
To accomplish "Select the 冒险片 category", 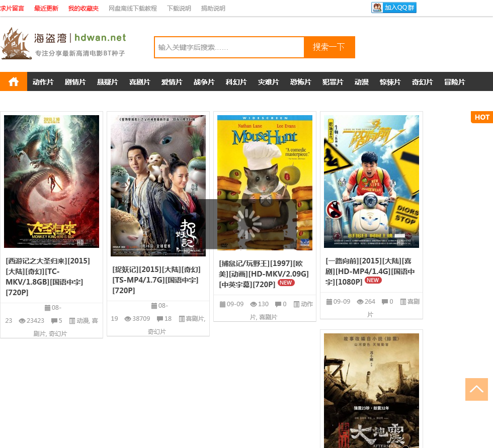I will [x=455, y=82].
